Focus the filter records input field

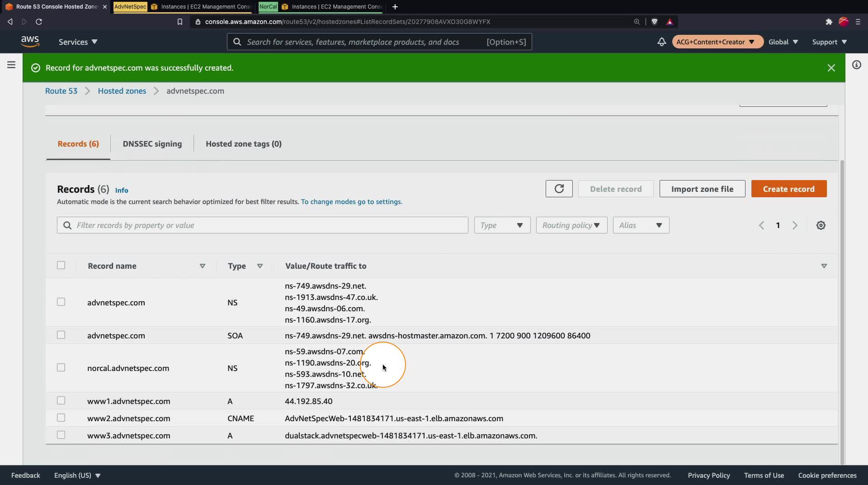point(263,225)
